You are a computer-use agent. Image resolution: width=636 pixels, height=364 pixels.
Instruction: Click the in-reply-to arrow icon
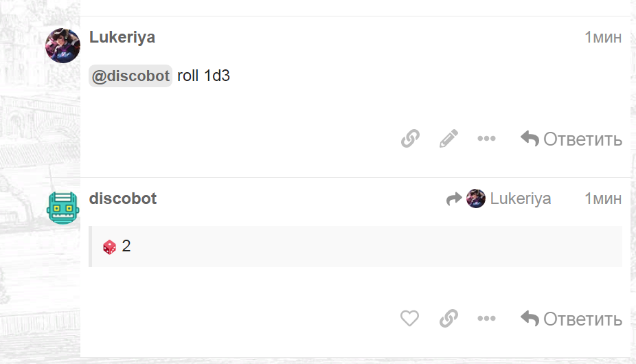(454, 199)
